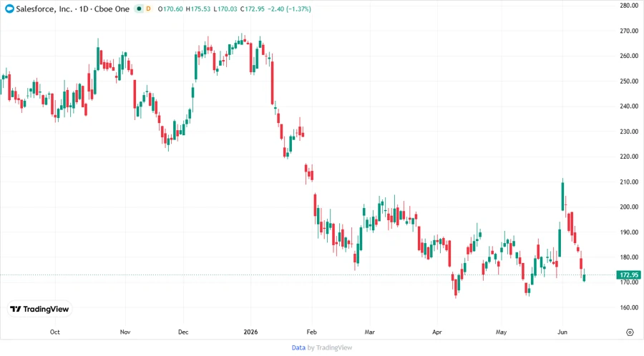Click the green 172.95 current price tag

pyautogui.click(x=628, y=275)
